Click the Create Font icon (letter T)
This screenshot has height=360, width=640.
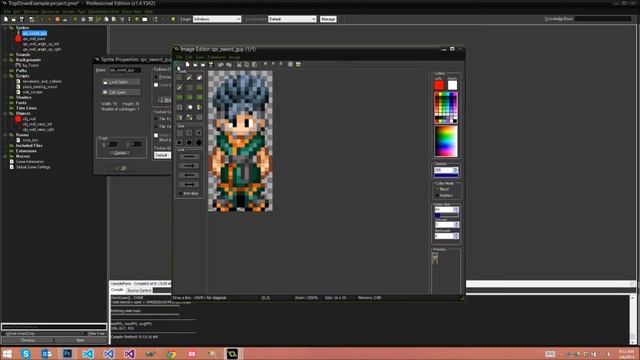122,19
